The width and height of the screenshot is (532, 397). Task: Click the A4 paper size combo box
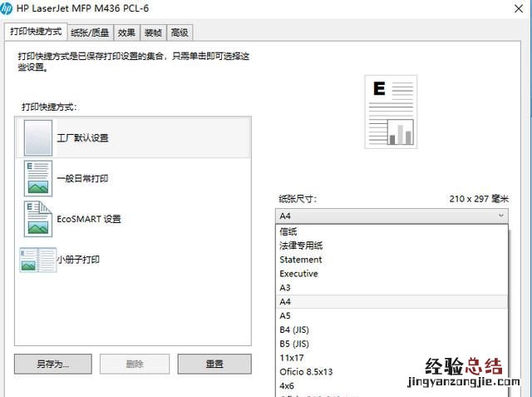(392, 216)
